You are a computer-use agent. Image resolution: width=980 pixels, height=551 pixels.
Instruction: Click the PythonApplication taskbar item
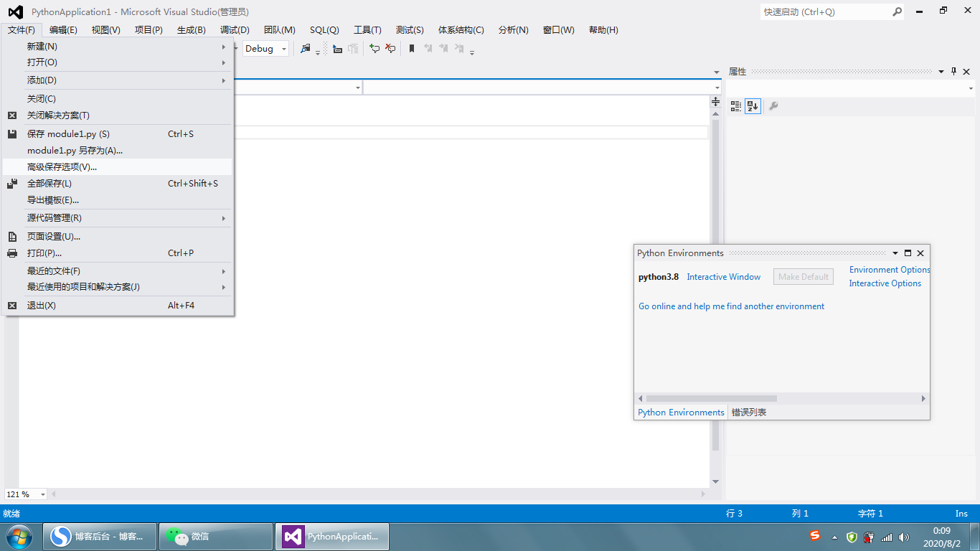pyautogui.click(x=331, y=537)
